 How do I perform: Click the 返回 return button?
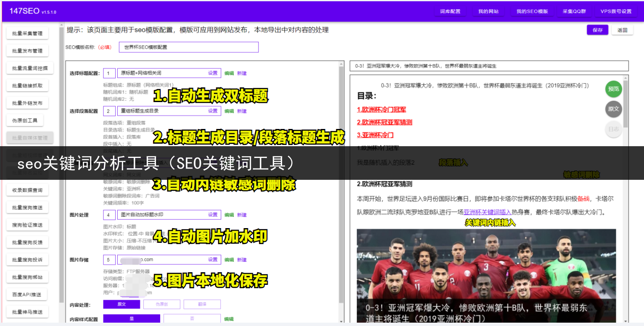[623, 30]
